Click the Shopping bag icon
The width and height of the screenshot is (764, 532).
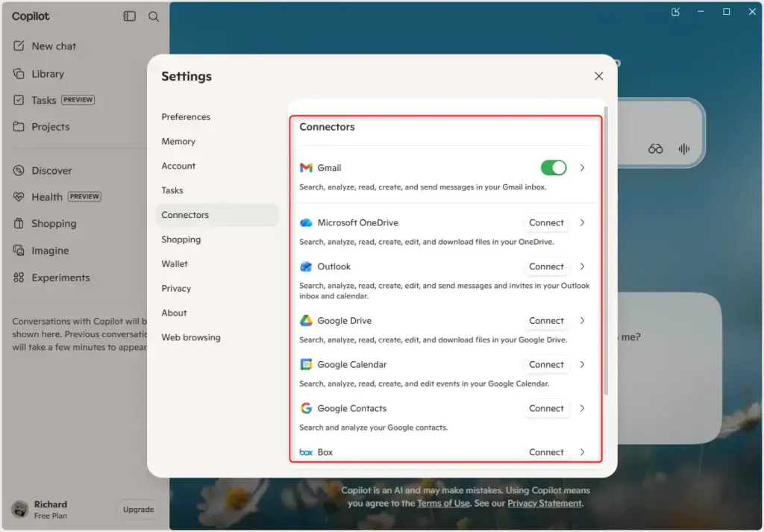pyautogui.click(x=19, y=223)
